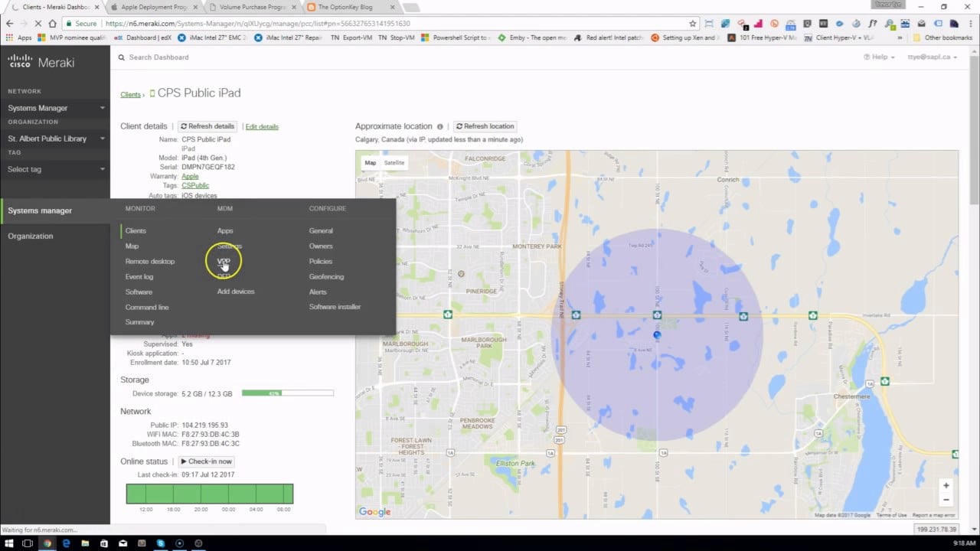Open Software in Monitor menu
The height and width of the screenshot is (551, 980).
139,292
